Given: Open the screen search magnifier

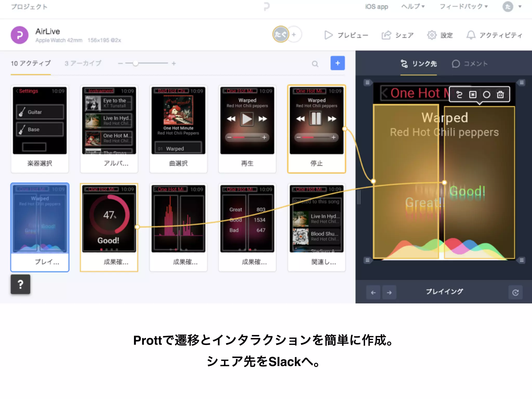Looking at the screenshot, I should 315,64.
